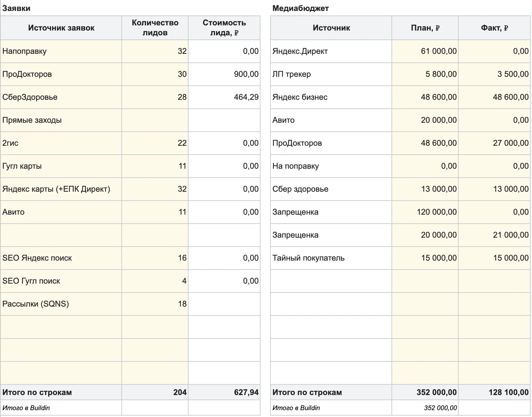Select the "Рассылки (SQNS)" cell

pyautogui.click(x=61, y=304)
